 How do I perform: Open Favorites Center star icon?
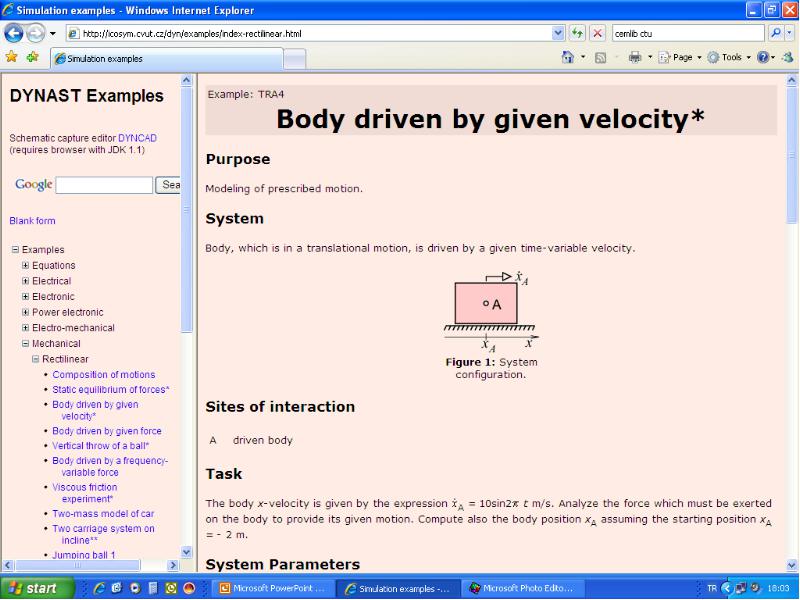(x=11, y=57)
